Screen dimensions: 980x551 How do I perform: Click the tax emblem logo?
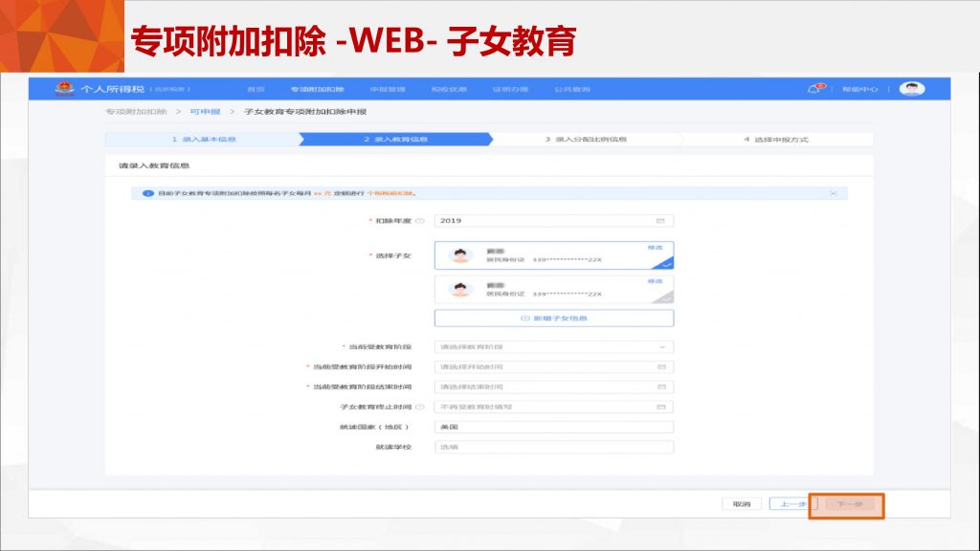(66, 89)
